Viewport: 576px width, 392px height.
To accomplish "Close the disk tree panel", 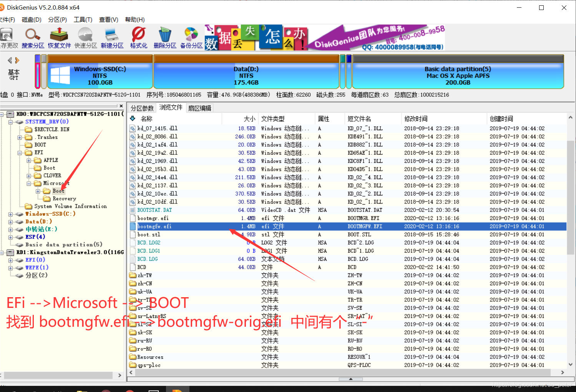I will (x=121, y=106).
